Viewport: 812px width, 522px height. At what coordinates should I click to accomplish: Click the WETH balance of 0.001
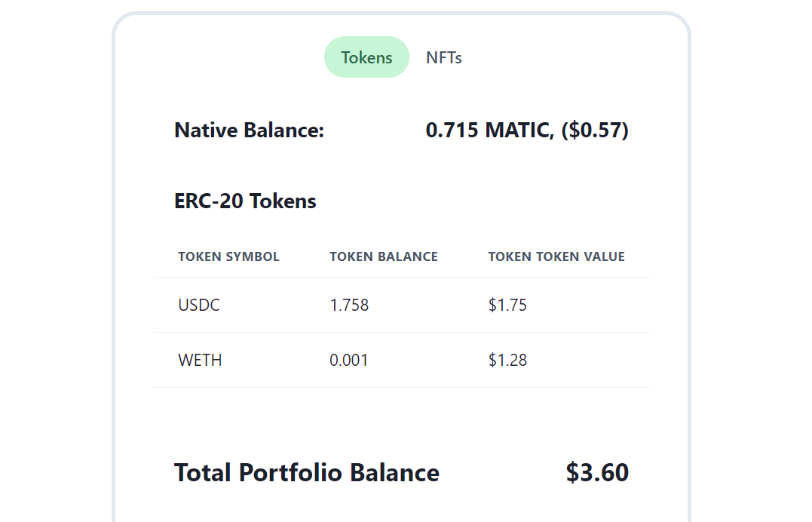click(x=348, y=360)
